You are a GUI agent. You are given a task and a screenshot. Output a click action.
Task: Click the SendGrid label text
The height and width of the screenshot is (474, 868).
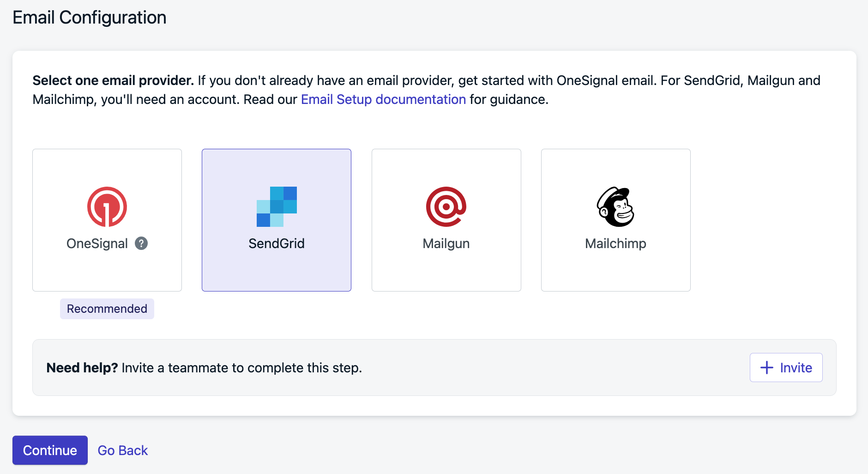point(277,243)
